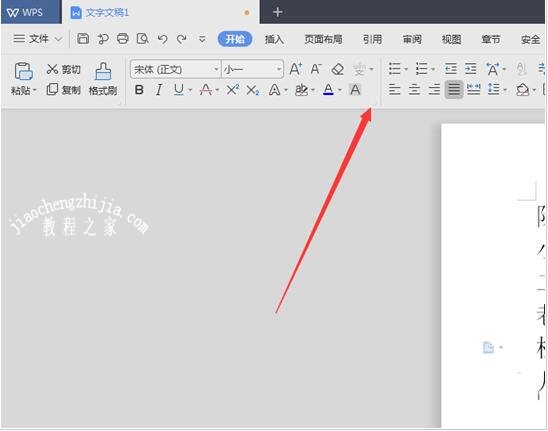Toggle Bold formatting

click(139, 90)
